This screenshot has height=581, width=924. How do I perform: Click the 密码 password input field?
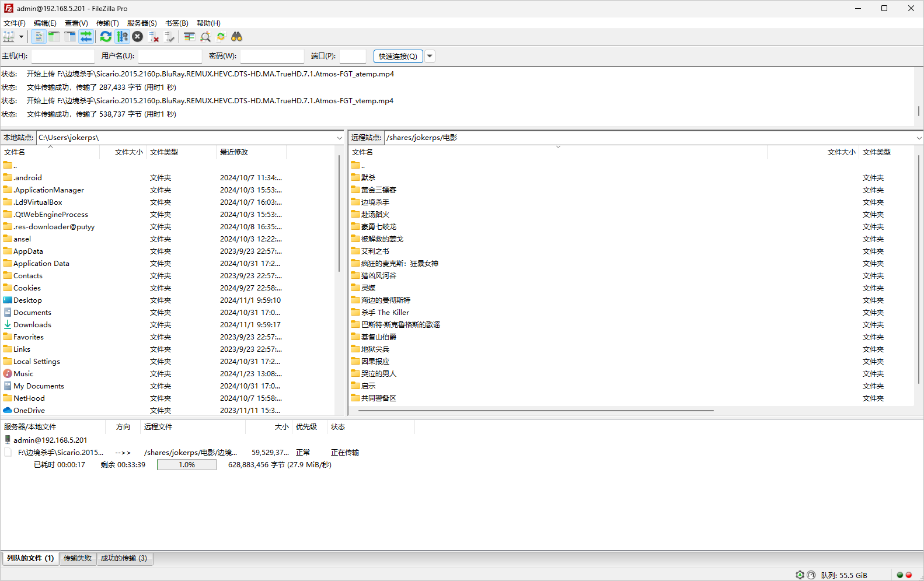[272, 56]
